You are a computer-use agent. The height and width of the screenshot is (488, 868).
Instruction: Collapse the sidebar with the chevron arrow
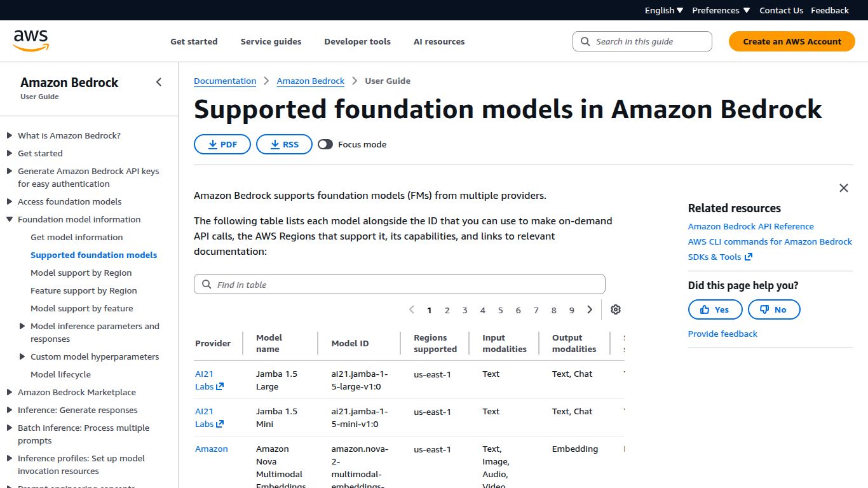pos(158,82)
